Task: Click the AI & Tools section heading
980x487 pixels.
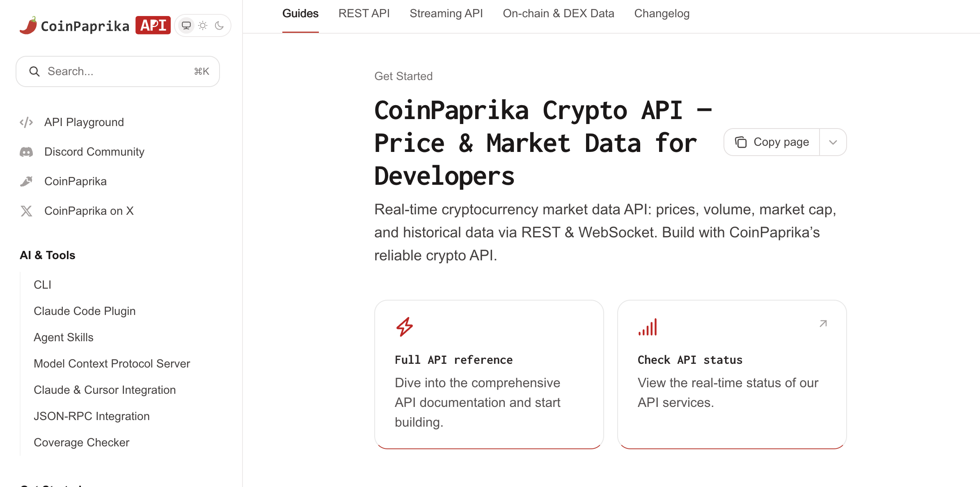Action: [48, 255]
